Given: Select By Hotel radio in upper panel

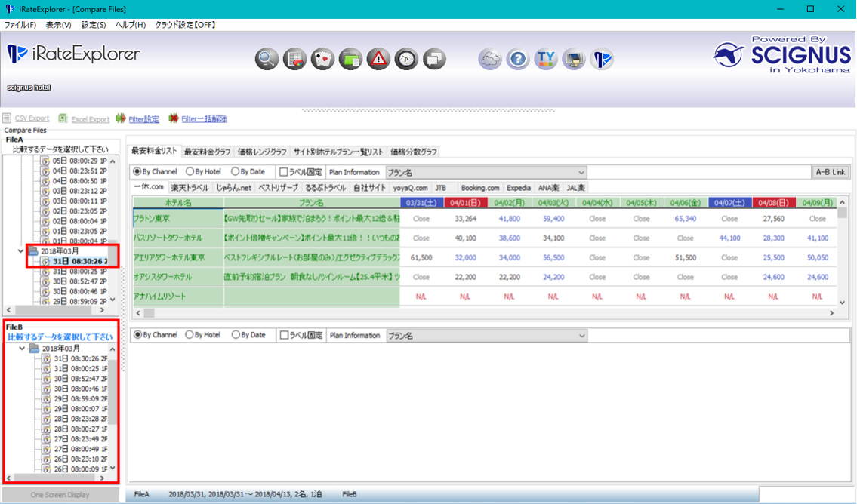Looking at the screenshot, I should [190, 172].
